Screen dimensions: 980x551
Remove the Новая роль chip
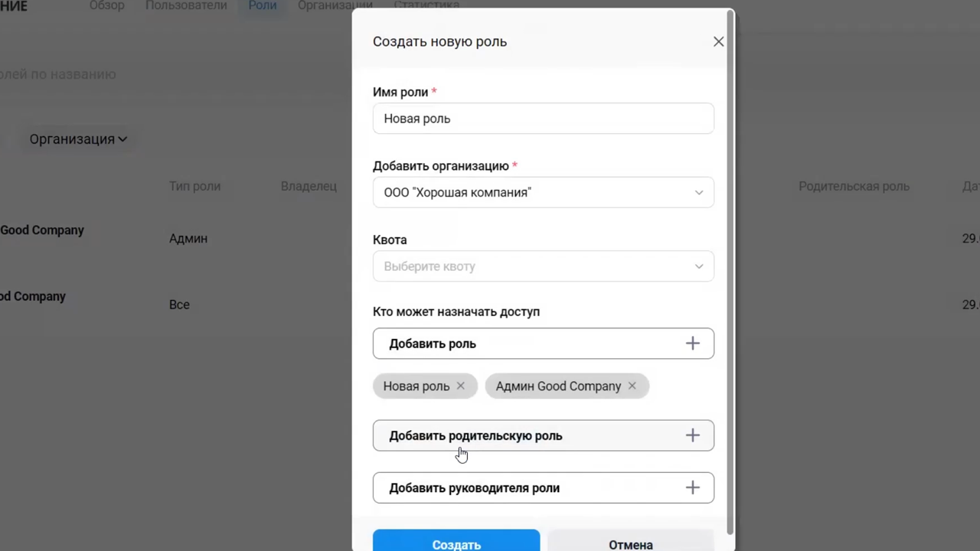pos(461,386)
